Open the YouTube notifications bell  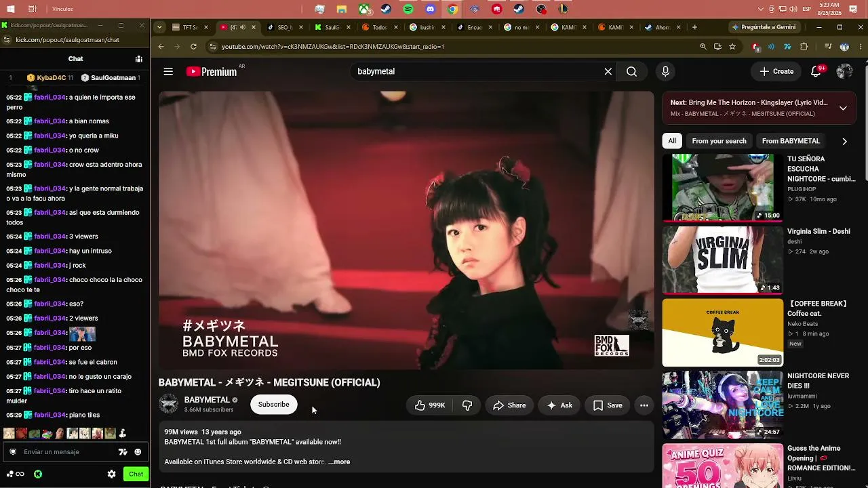pos(817,71)
